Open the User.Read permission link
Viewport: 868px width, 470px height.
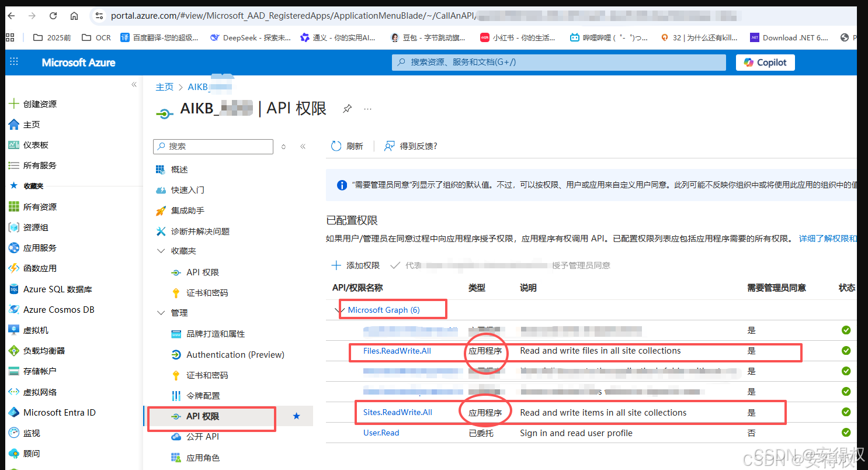coord(381,433)
